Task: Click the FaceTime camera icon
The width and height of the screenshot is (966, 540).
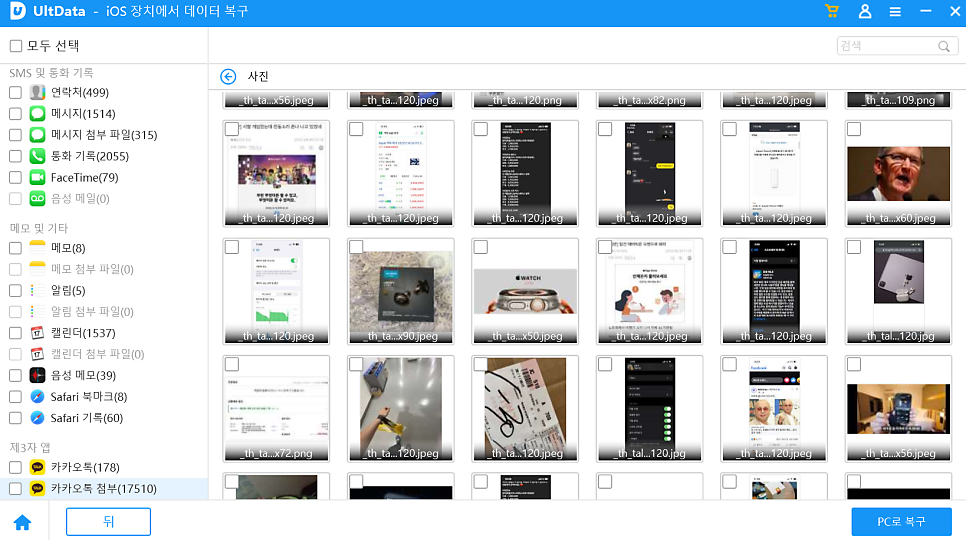Action: pos(38,177)
